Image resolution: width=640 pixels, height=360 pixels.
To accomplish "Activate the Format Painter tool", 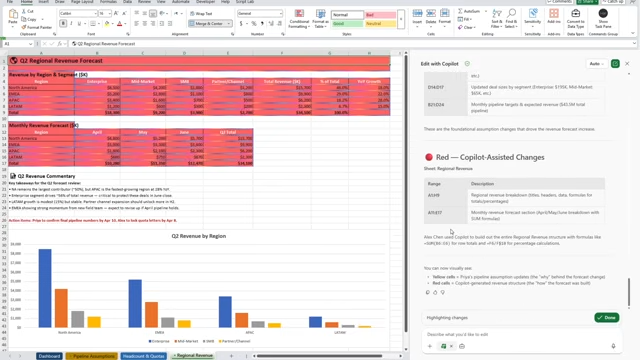I will [37, 27].
